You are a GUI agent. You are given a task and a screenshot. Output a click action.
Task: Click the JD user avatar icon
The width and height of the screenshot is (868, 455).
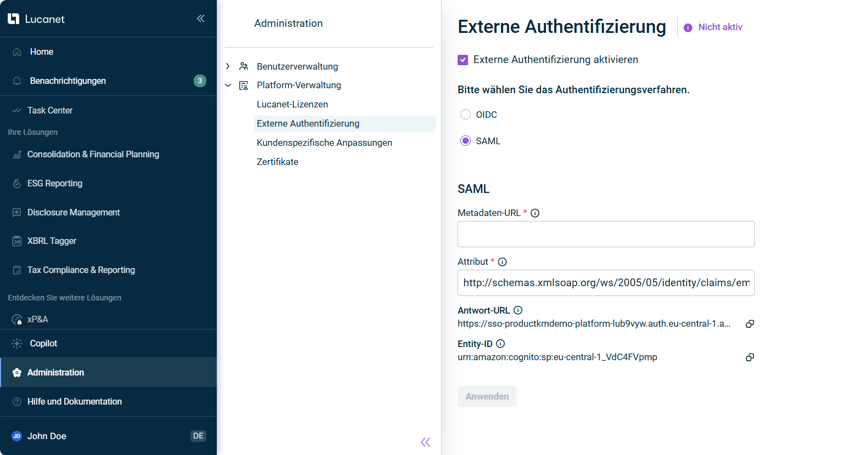(17, 436)
